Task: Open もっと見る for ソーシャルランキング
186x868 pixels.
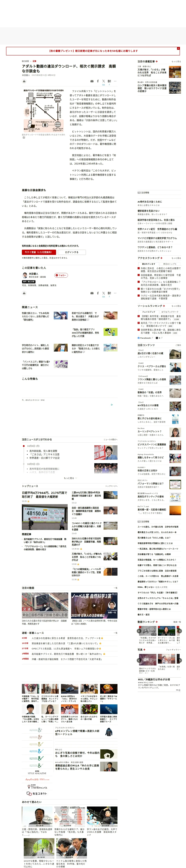Action: pyautogui.click(x=176, y=306)
